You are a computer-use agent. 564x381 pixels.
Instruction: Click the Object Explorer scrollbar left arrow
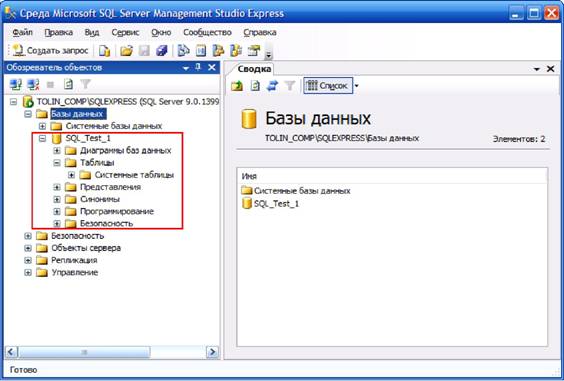pos(12,352)
